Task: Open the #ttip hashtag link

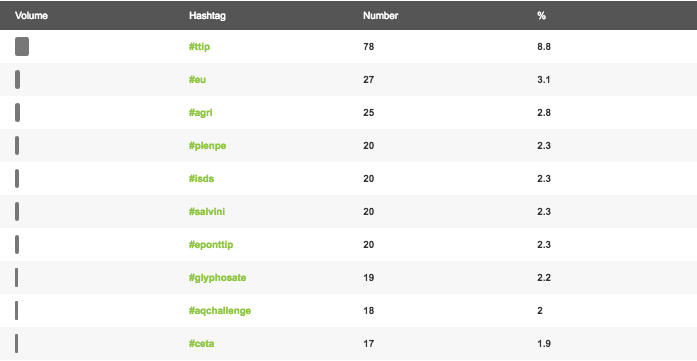Action: point(199,47)
